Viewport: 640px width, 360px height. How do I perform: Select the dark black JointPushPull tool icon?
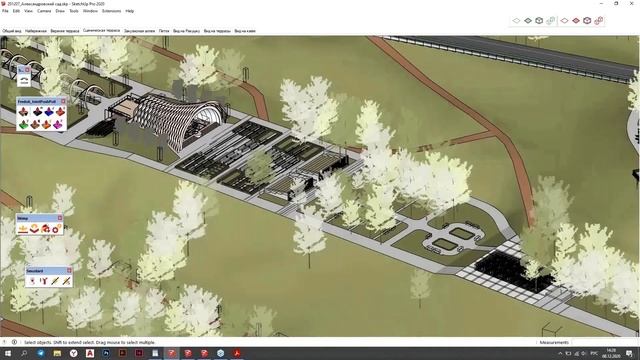click(37, 111)
